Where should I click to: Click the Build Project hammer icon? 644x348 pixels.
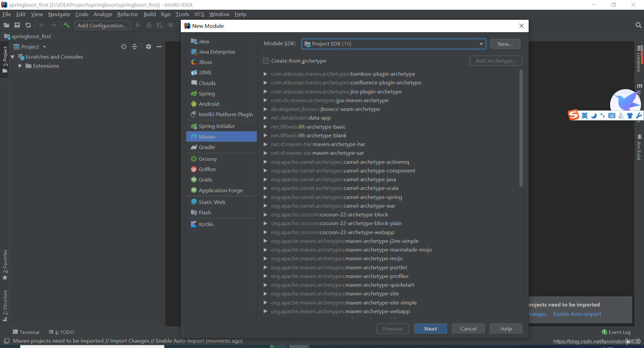pos(66,25)
